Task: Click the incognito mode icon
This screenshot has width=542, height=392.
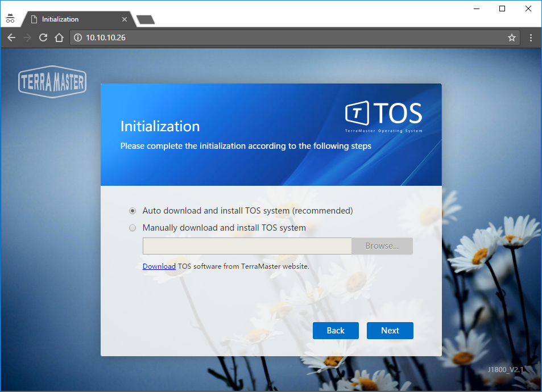Action: click(x=10, y=19)
